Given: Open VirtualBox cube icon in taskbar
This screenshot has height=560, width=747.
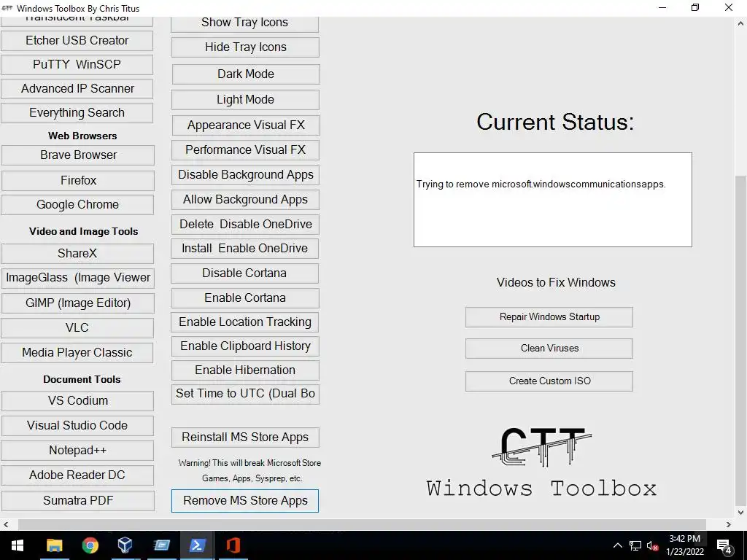Looking at the screenshot, I should [x=125, y=545].
